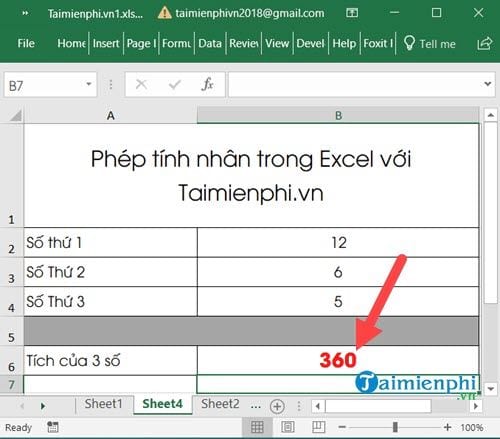
Task: Show more sheets via ellipsis
Action: (256, 406)
